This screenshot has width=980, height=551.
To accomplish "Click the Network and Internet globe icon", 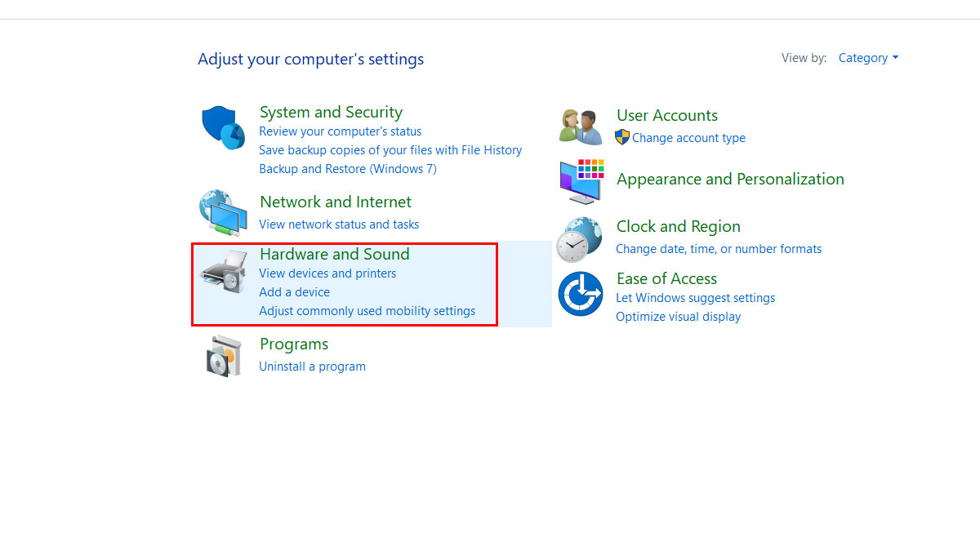I will [x=223, y=212].
